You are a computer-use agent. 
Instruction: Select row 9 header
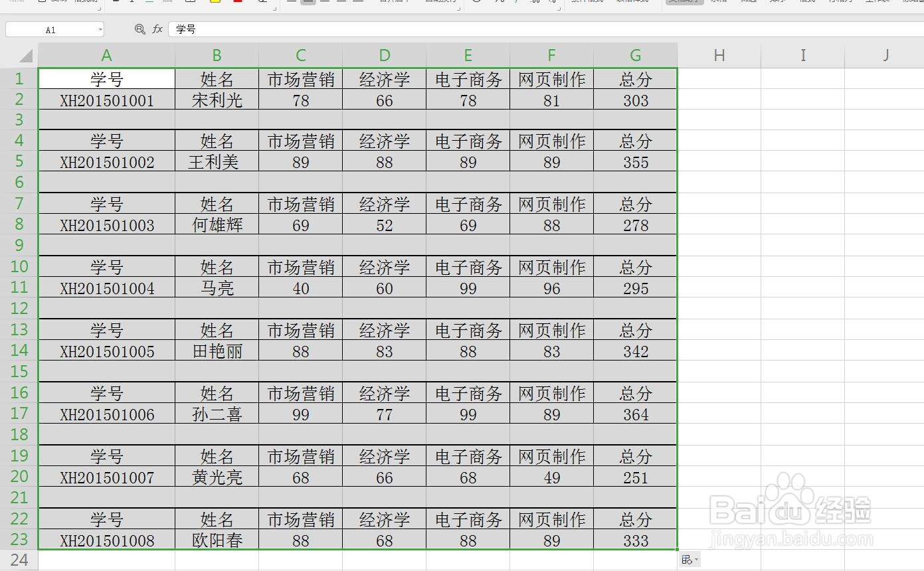coord(19,246)
